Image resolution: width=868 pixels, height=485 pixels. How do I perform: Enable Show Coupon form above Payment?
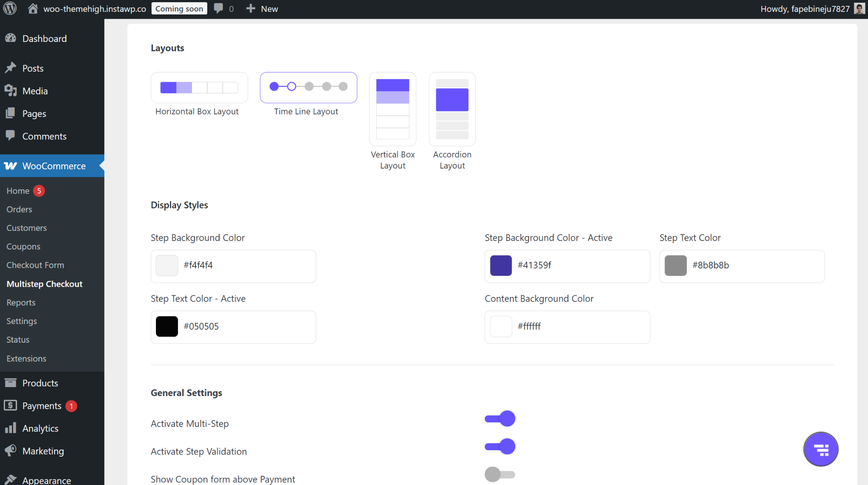(x=500, y=474)
